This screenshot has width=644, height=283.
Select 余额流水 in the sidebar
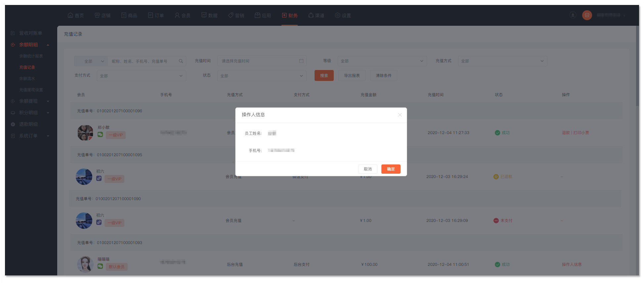[27, 79]
